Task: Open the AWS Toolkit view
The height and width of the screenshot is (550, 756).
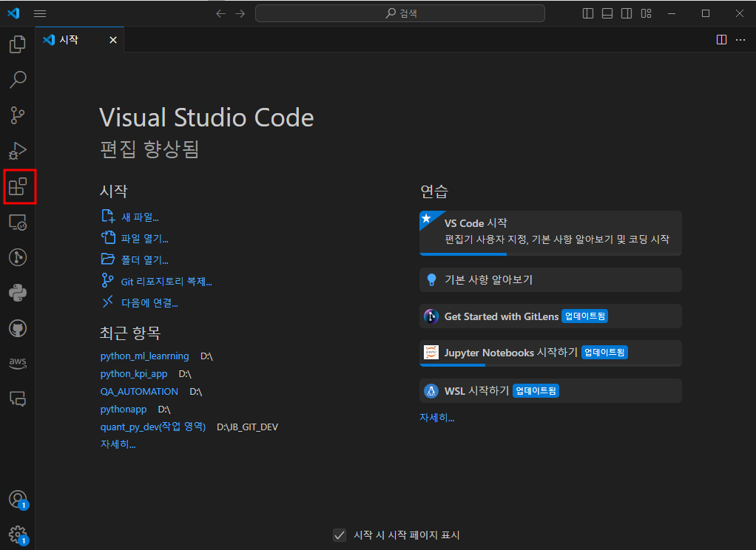Action: coord(17,363)
